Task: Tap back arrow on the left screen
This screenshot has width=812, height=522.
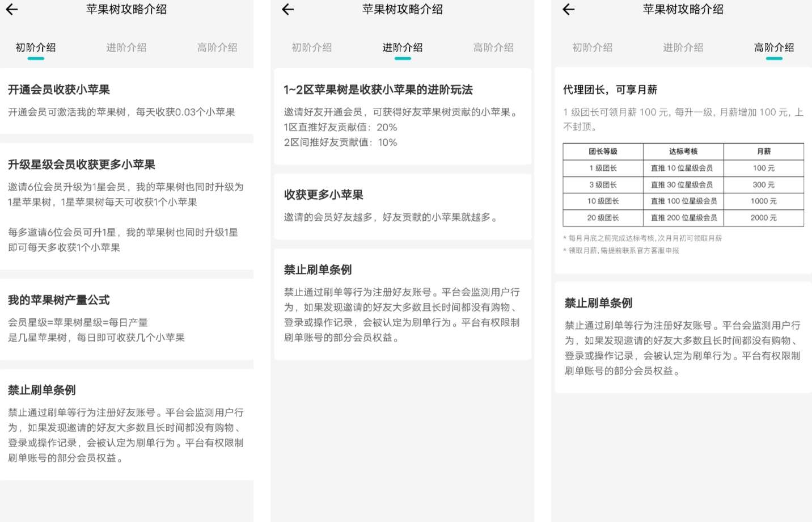Action: click(12, 9)
